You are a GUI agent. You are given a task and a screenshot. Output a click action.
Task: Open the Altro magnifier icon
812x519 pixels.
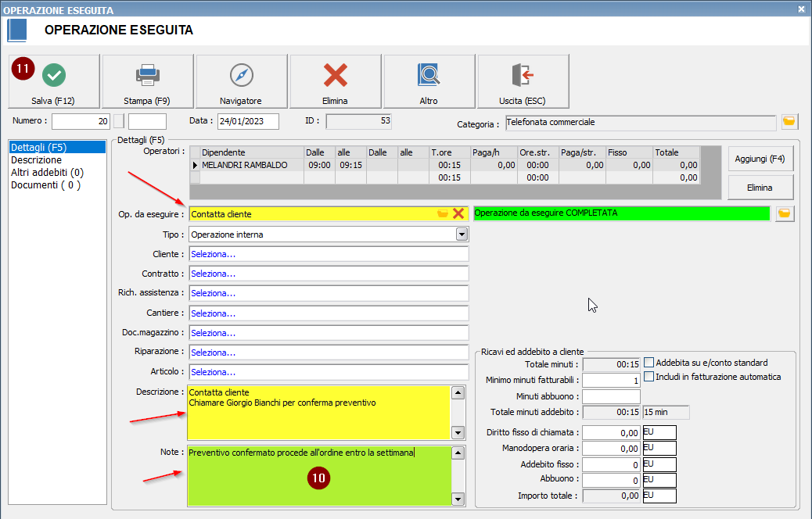click(x=429, y=75)
